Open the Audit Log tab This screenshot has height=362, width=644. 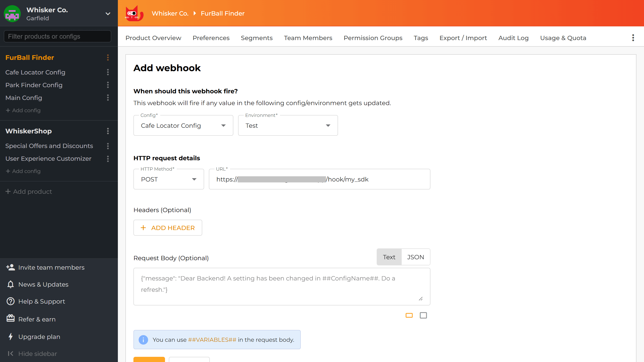click(x=513, y=38)
